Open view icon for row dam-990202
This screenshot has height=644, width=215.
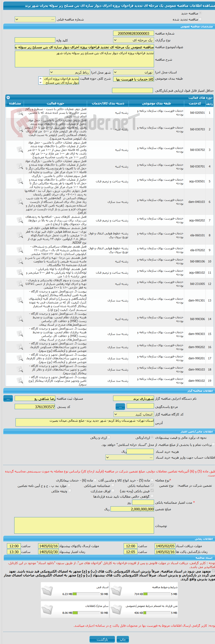click(x=20, y=347)
